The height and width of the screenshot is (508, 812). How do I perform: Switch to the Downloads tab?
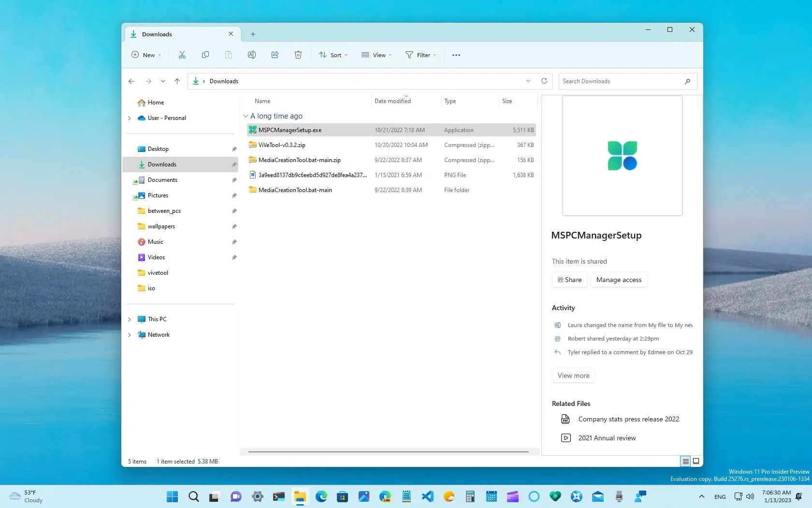[x=157, y=34]
